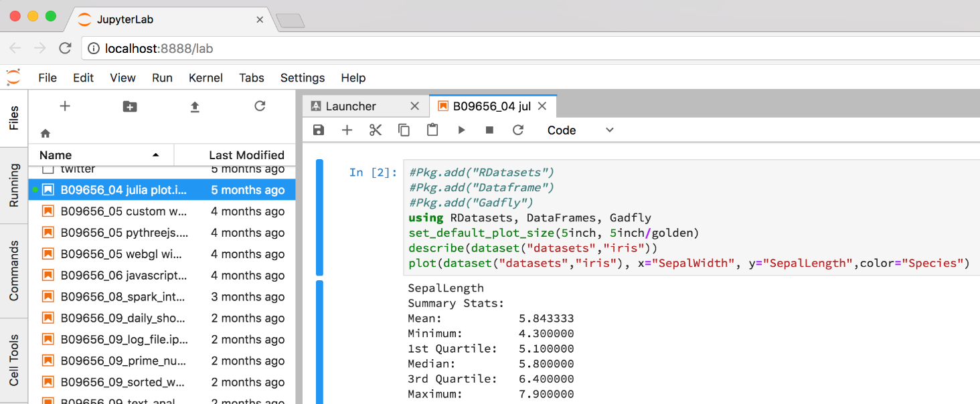
Task: Open a new browser tab
Action: [290, 21]
